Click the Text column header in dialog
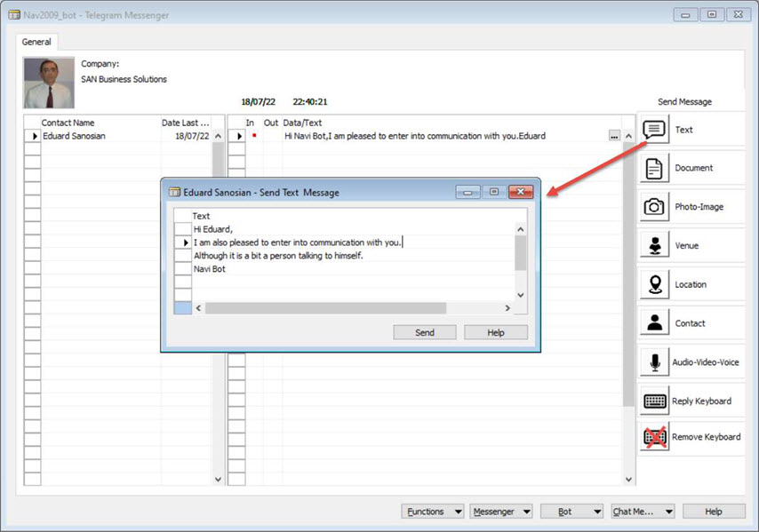This screenshot has height=532, width=759. point(201,216)
